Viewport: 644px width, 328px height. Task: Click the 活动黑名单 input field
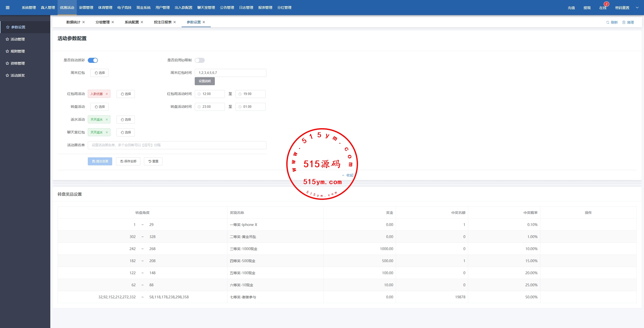click(x=177, y=145)
